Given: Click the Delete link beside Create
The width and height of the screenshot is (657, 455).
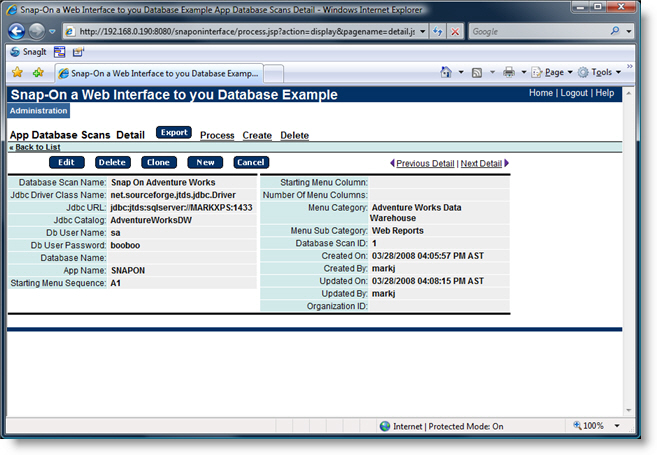Looking at the screenshot, I should pyautogui.click(x=295, y=135).
